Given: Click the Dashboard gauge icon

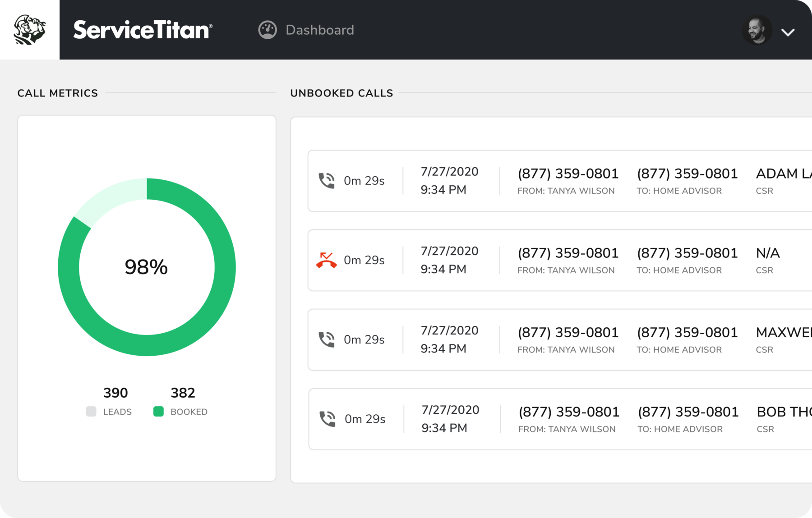Looking at the screenshot, I should [268, 30].
